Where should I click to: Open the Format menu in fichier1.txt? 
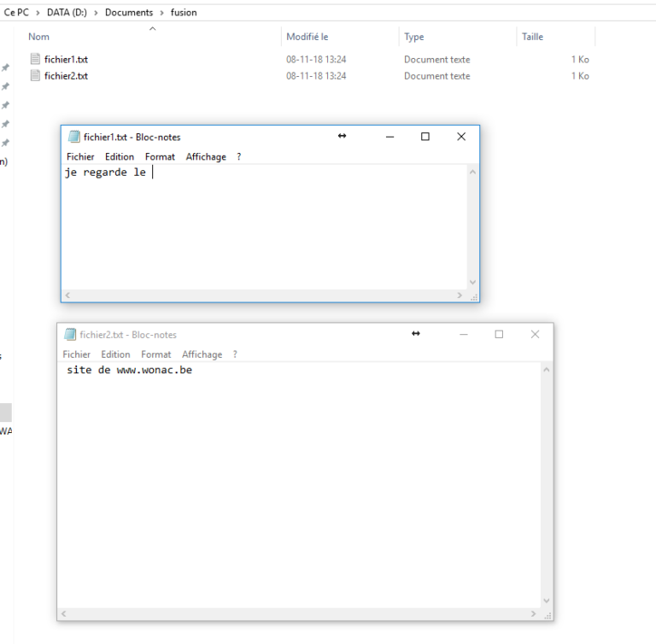tap(160, 157)
